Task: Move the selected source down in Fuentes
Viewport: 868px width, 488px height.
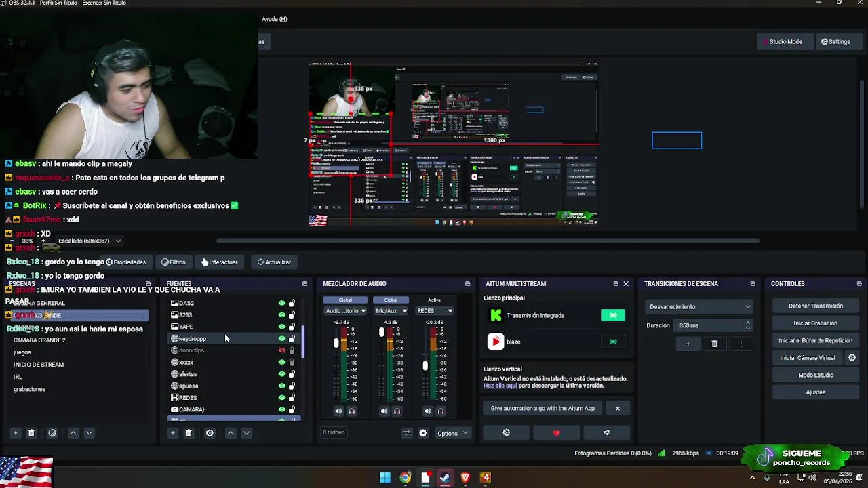Action: click(246, 433)
